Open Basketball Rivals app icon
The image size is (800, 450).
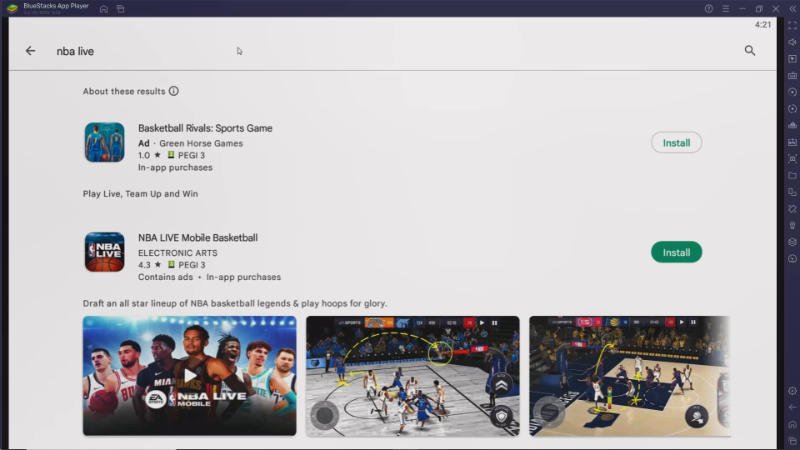pyautogui.click(x=105, y=142)
